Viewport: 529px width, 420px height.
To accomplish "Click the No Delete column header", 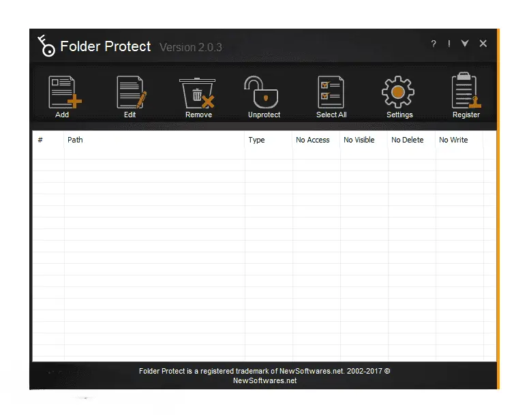I will (x=412, y=140).
